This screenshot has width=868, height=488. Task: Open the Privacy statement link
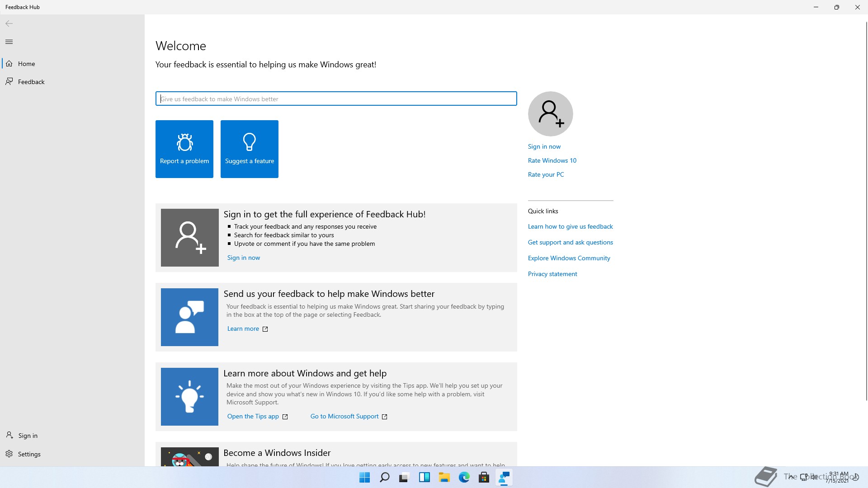pyautogui.click(x=552, y=274)
